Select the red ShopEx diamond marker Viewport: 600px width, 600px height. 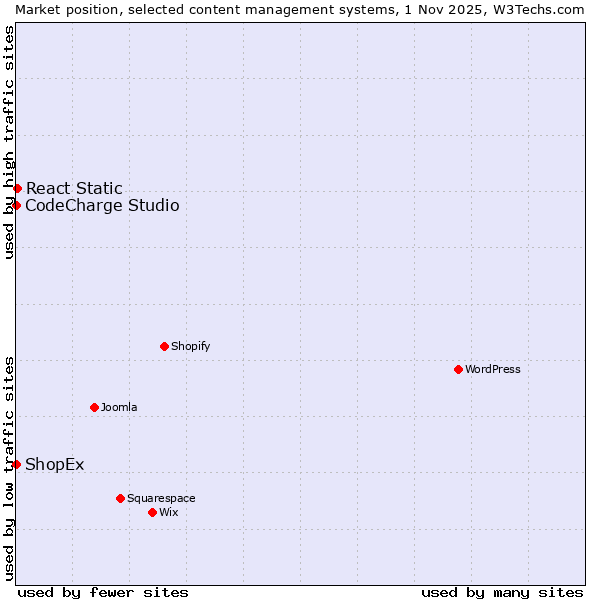point(17,464)
